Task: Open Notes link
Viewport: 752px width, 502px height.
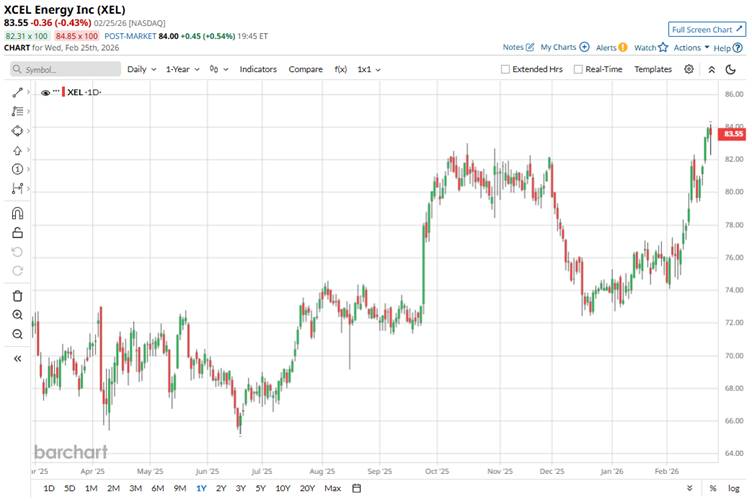Action: 518,47
